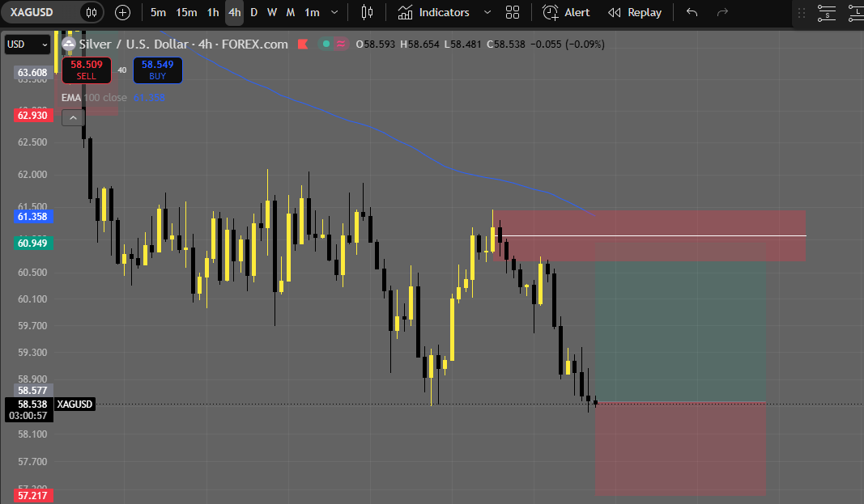Screen dimensions: 864x504
Task: Place a SELL order at 58.509
Action: (x=87, y=70)
